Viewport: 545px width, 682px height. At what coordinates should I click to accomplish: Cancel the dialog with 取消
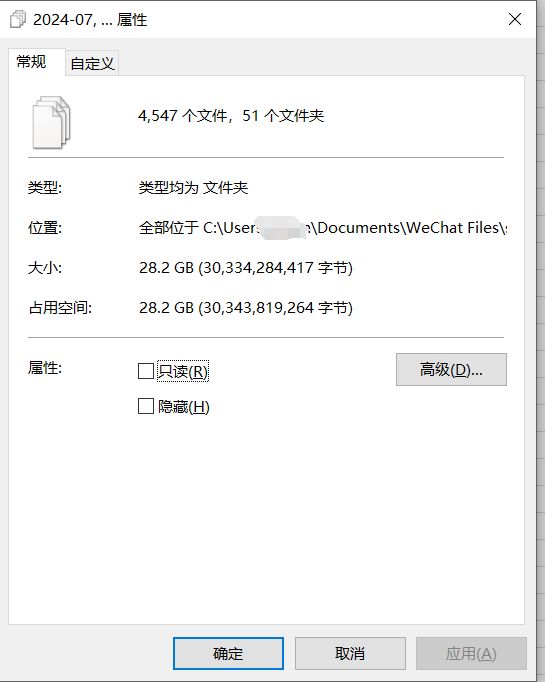[x=350, y=653]
